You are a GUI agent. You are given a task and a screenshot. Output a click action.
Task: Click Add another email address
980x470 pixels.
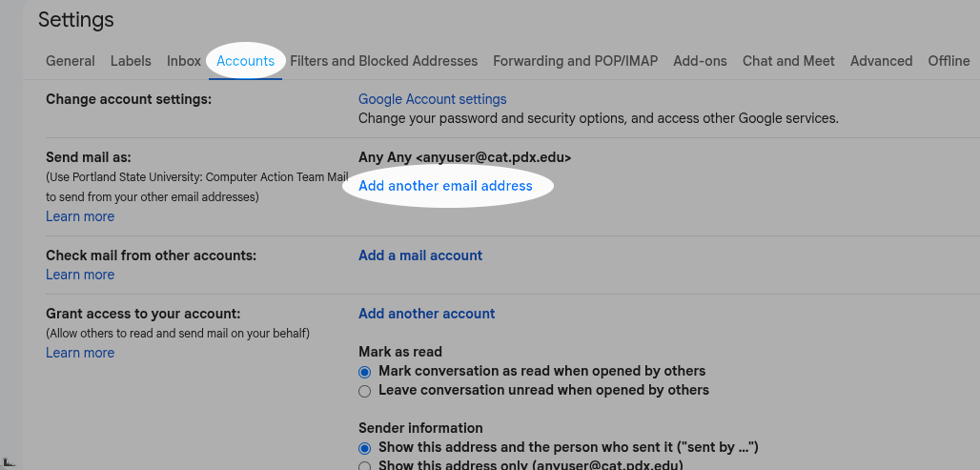[445, 186]
